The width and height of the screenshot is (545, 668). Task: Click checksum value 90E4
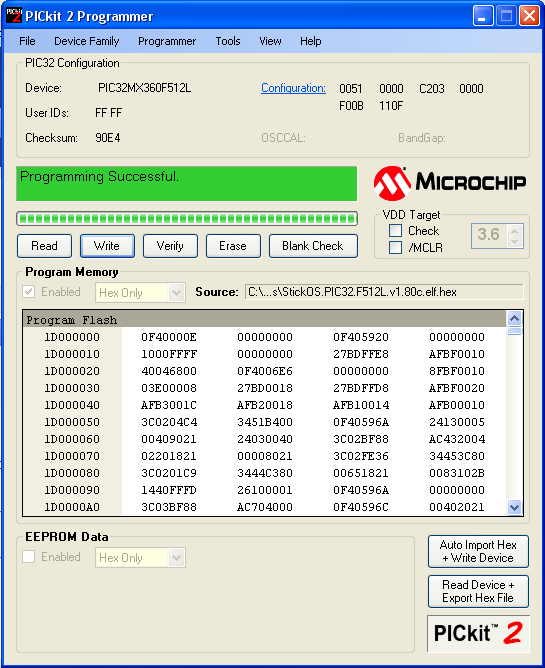pos(108,138)
